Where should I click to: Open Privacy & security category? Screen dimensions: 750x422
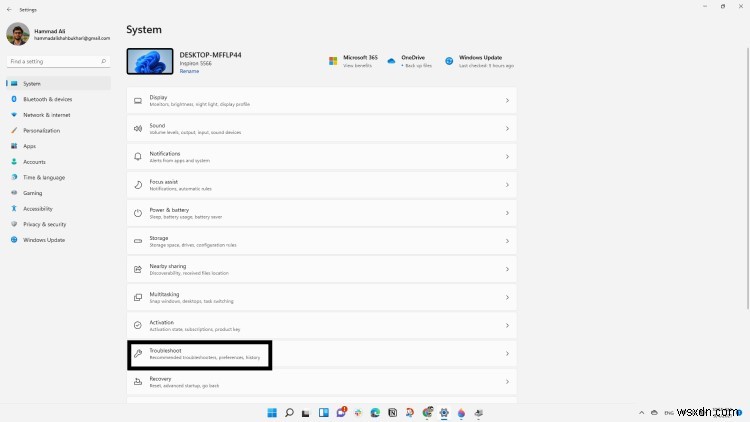pos(58,224)
